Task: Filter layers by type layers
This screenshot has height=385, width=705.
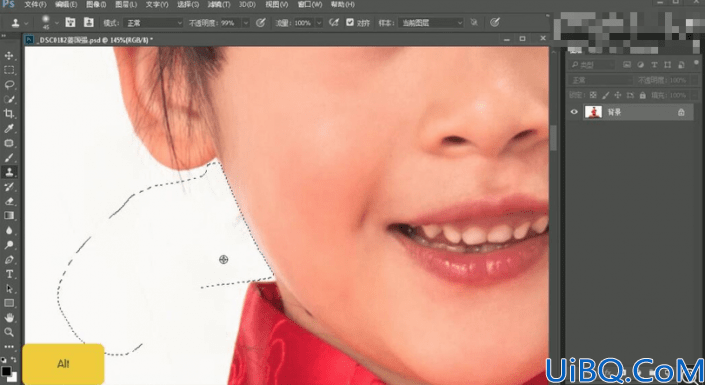Action: pyautogui.click(x=654, y=65)
